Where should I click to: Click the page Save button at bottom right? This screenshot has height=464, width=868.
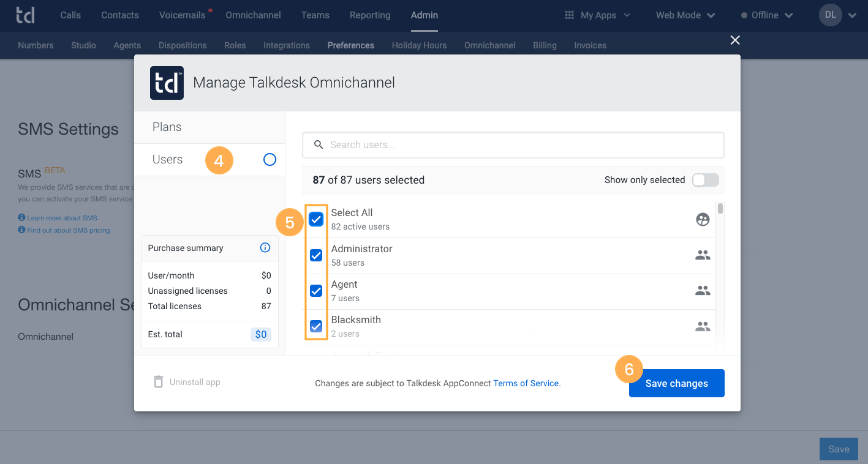[839, 449]
